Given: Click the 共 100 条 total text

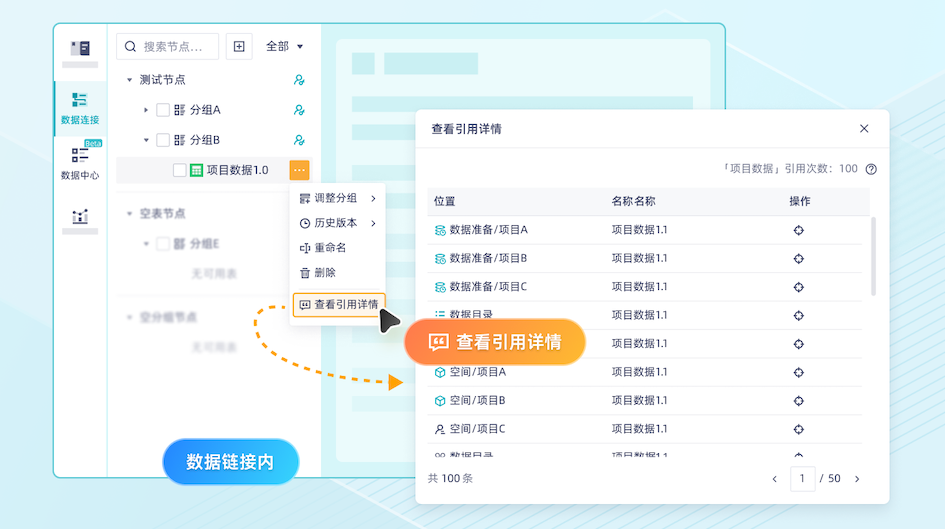Looking at the screenshot, I should [450, 478].
